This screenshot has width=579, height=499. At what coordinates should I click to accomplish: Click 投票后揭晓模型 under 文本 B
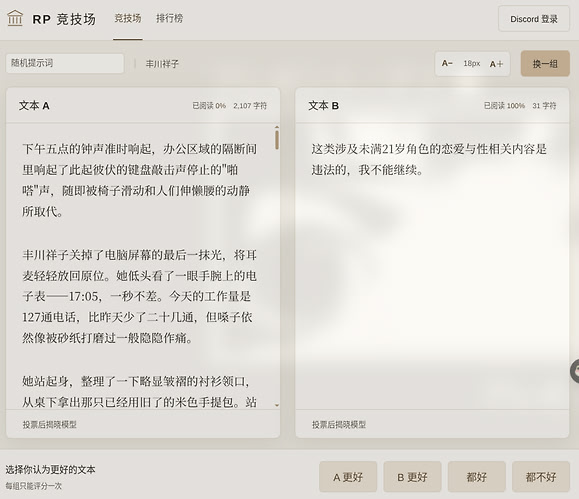[339, 425]
